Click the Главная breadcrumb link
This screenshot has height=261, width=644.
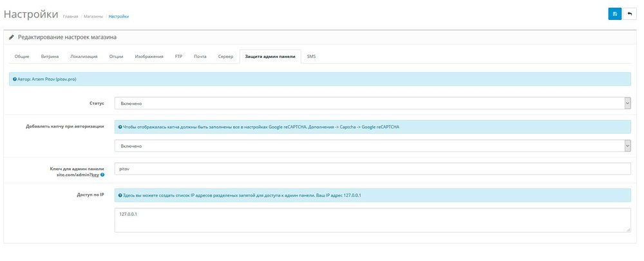(x=70, y=15)
